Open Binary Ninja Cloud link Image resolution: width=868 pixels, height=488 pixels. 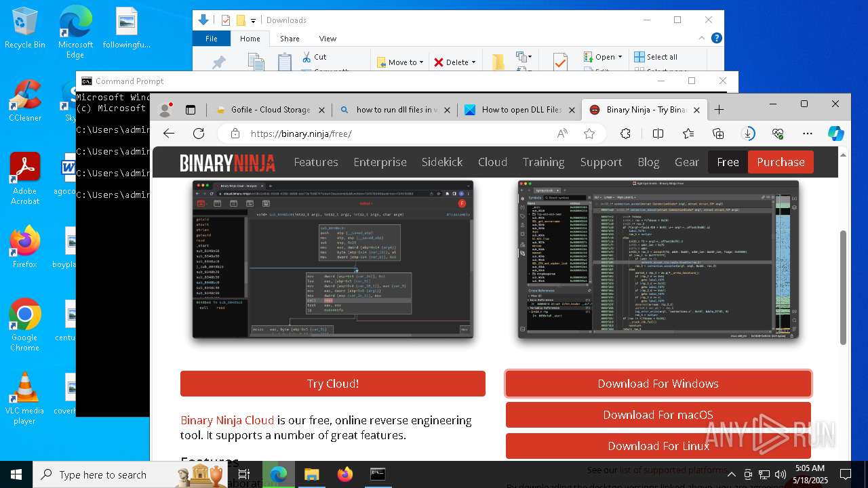coord(227,420)
